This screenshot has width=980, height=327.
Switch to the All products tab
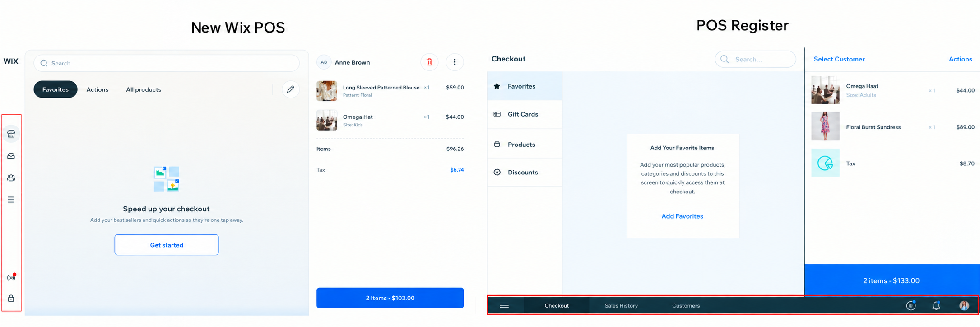(x=144, y=89)
